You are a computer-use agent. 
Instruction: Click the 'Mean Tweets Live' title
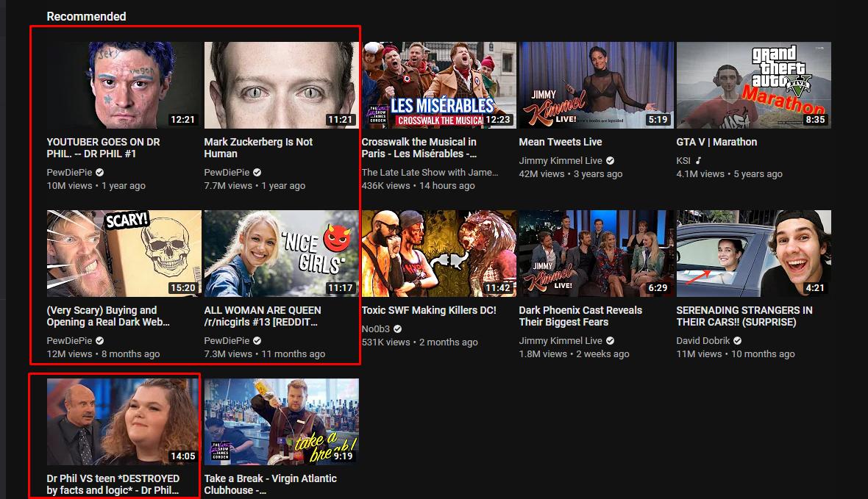click(x=561, y=142)
